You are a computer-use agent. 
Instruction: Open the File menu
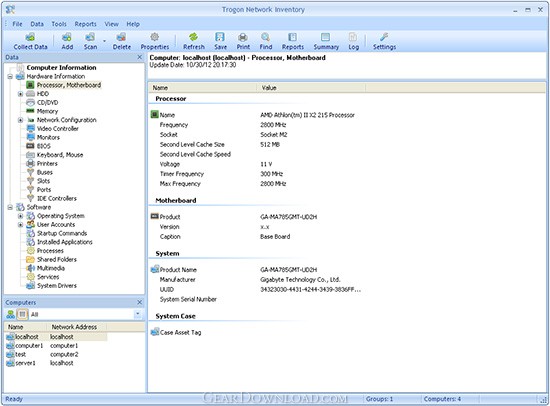click(17, 24)
